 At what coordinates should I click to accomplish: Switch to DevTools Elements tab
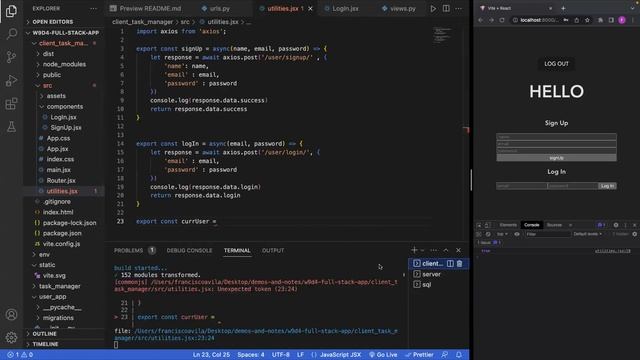point(508,225)
